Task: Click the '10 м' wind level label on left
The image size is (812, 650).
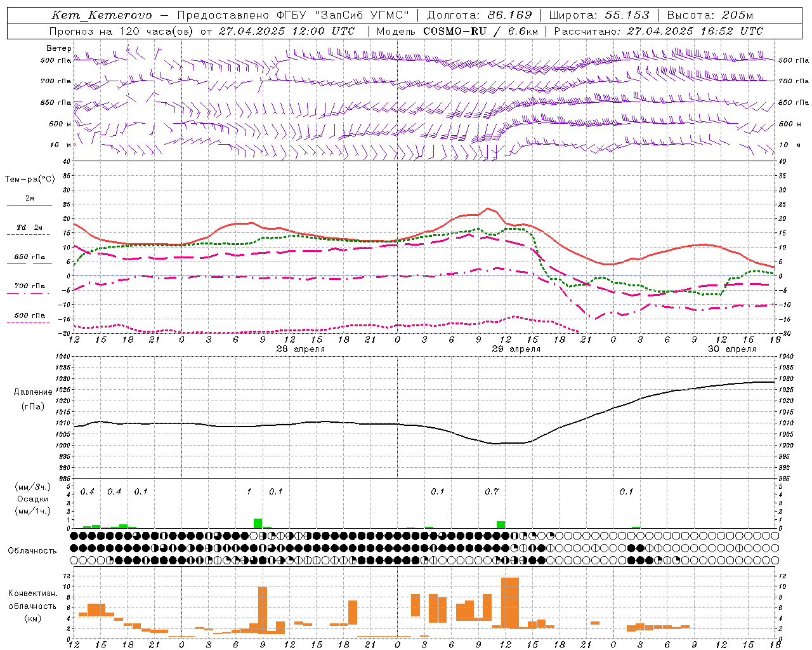Action: (60, 145)
